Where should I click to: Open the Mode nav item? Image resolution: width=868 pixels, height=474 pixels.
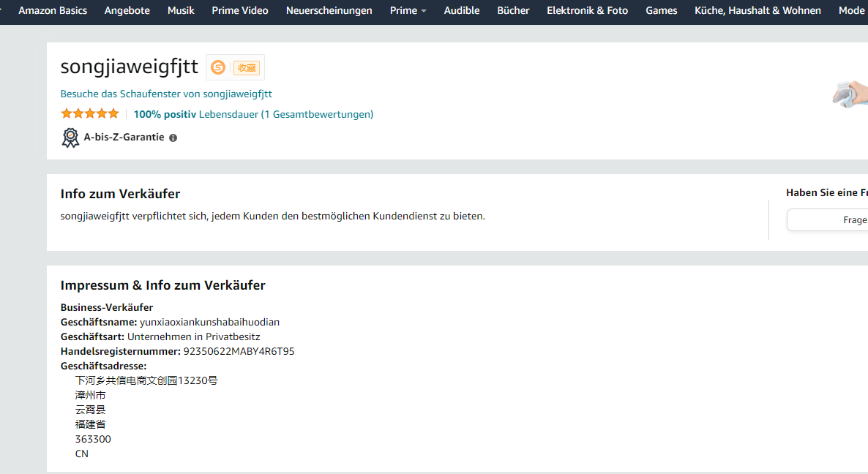851,10
